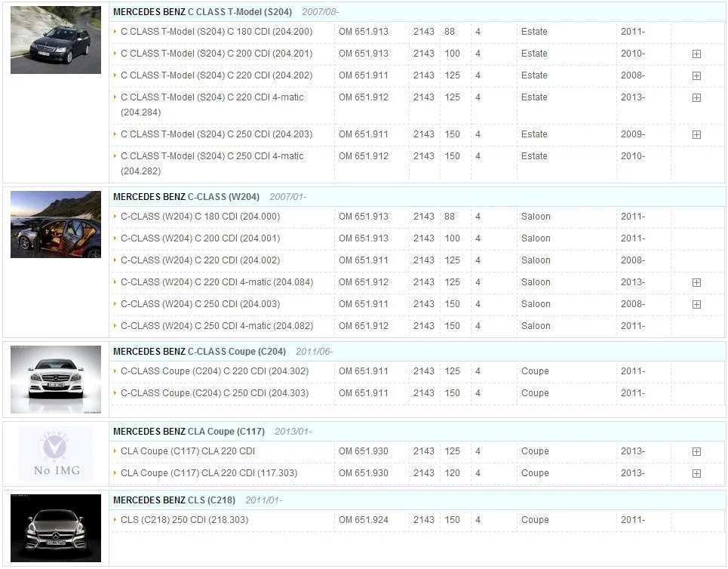Select C CLASS T-Model (S204) C 220 CDI (204.202)
Viewport: 728px width, 569px height.
point(217,75)
